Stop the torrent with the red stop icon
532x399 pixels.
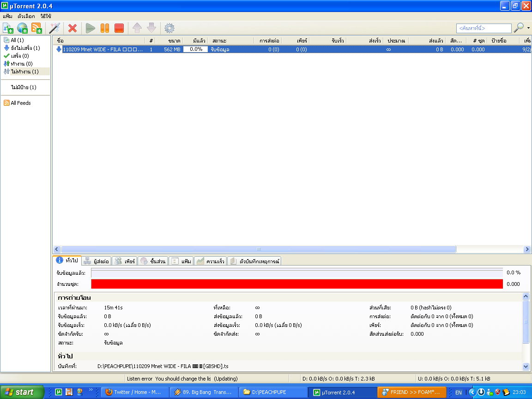tap(119, 28)
